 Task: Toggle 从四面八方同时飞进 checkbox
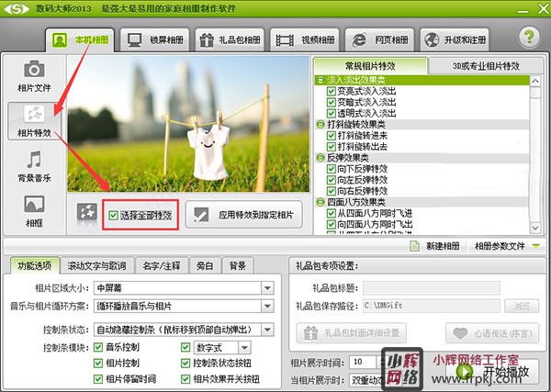[x=331, y=213]
